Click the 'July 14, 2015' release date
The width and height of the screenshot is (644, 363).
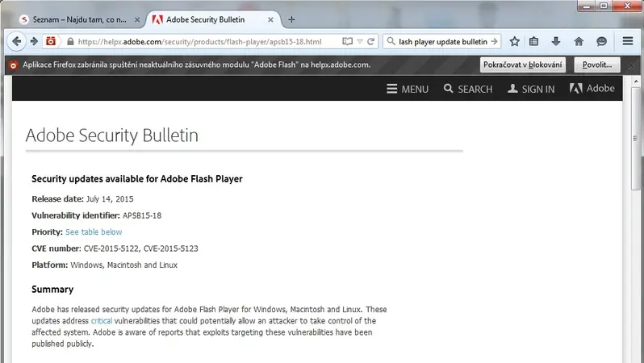110,199
